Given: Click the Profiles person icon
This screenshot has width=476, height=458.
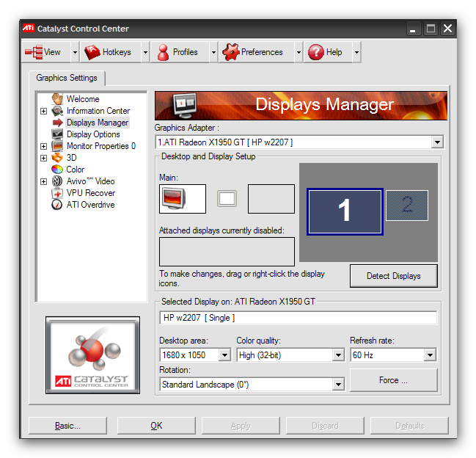Looking at the screenshot, I should 163,52.
